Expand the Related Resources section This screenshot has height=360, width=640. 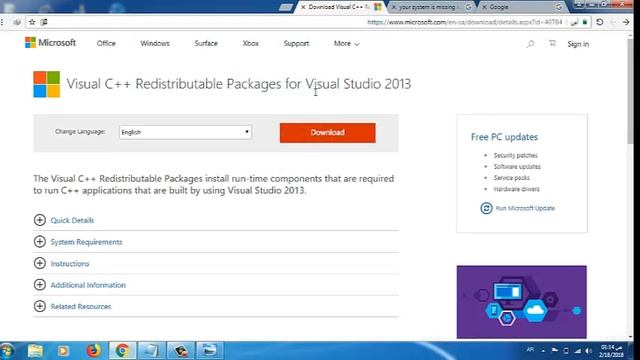pos(72,306)
